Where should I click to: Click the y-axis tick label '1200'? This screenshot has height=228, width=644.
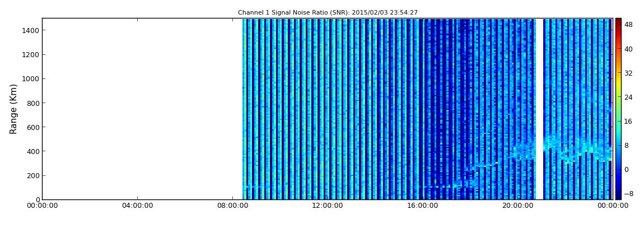[30, 55]
